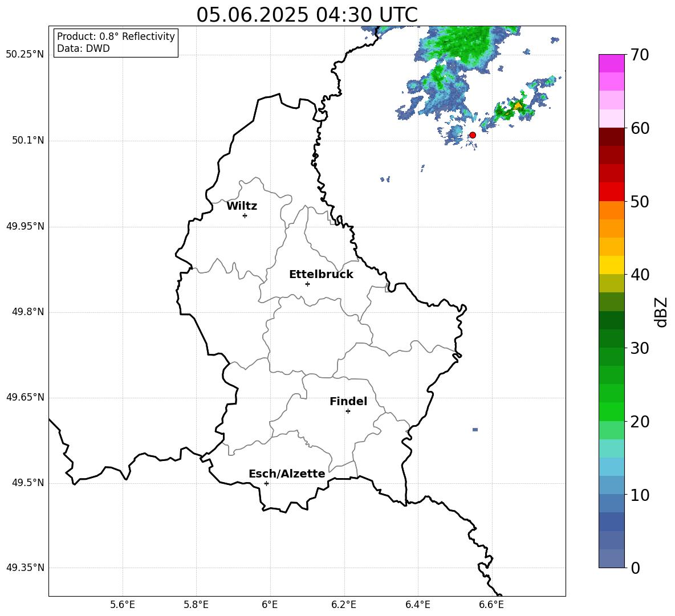Click the yellow colorbar segment above 40
675x616 pixels.
click(611, 265)
